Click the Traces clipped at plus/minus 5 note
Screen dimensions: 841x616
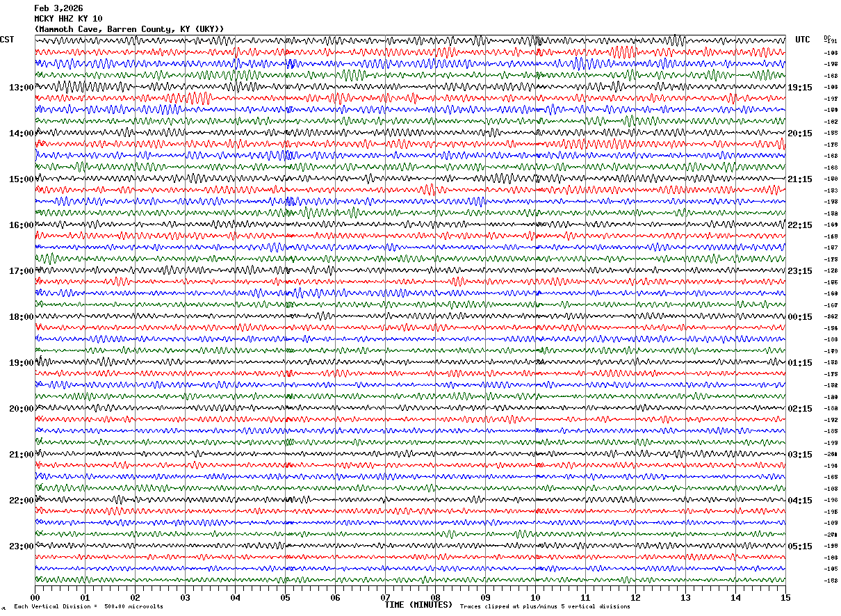coord(545,606)
